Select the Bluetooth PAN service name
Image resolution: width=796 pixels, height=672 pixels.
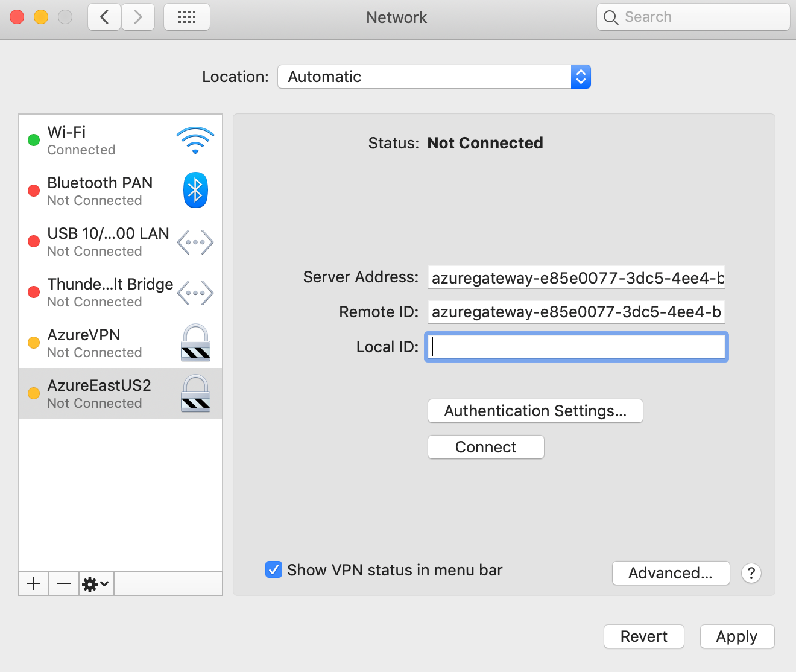(100, 183)
